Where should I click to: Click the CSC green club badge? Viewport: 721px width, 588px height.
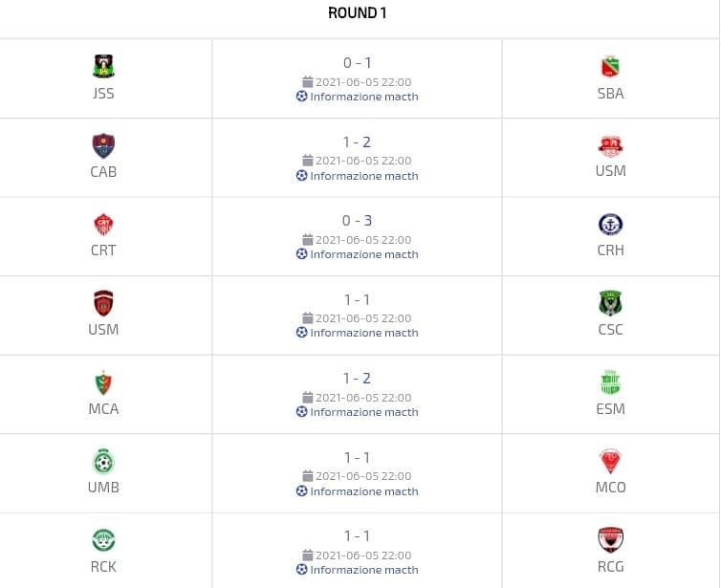610,303
